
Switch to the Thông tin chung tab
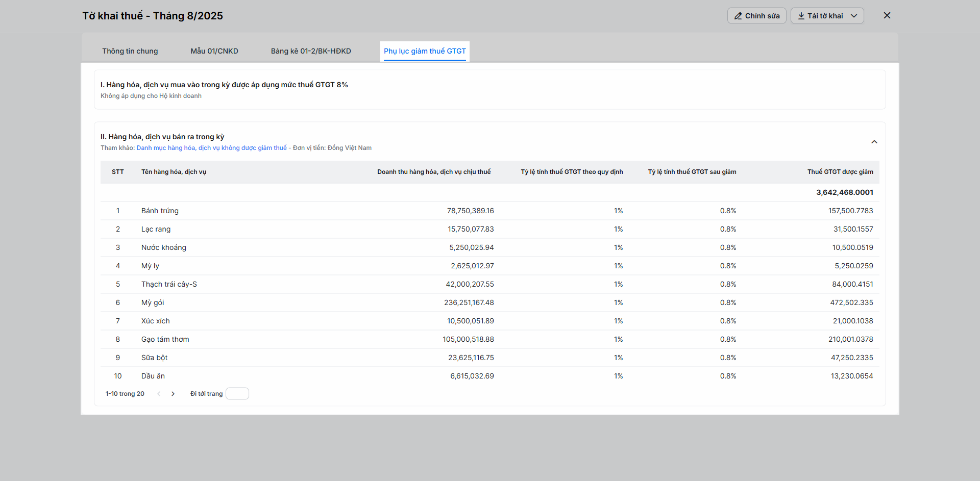pyautogui.click(x=130, y=51)
